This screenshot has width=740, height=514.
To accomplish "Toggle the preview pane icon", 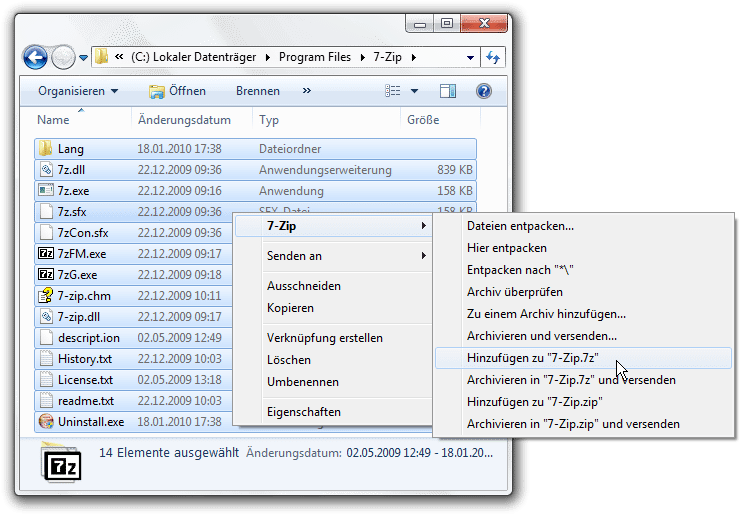I will [x=448, y=91].
